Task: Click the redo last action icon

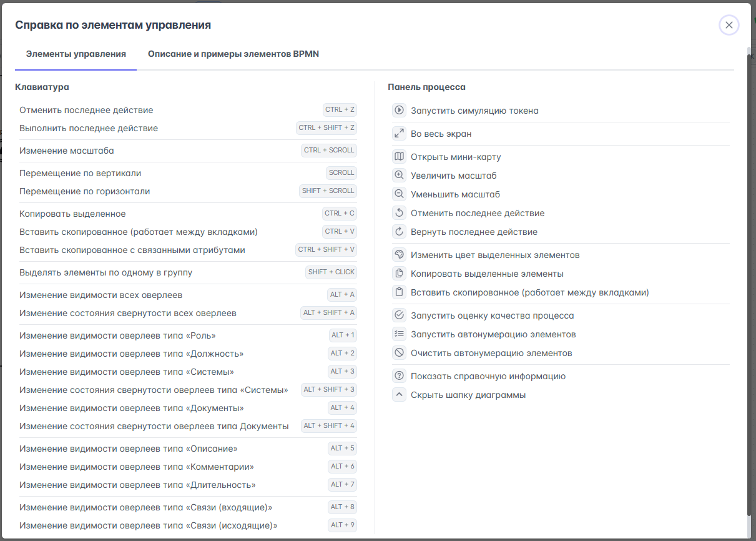Action: tap(399, 232)
